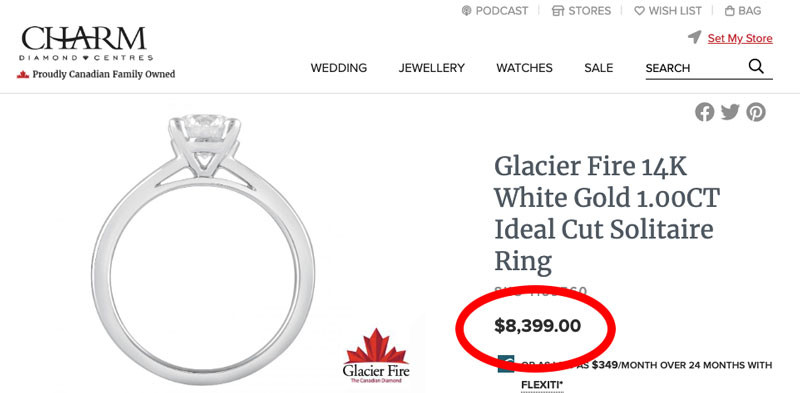The height and width of the screenshot is (393, 800).
Task: Click the Charm Diamond Centres logo
Action: pos(87,44)
